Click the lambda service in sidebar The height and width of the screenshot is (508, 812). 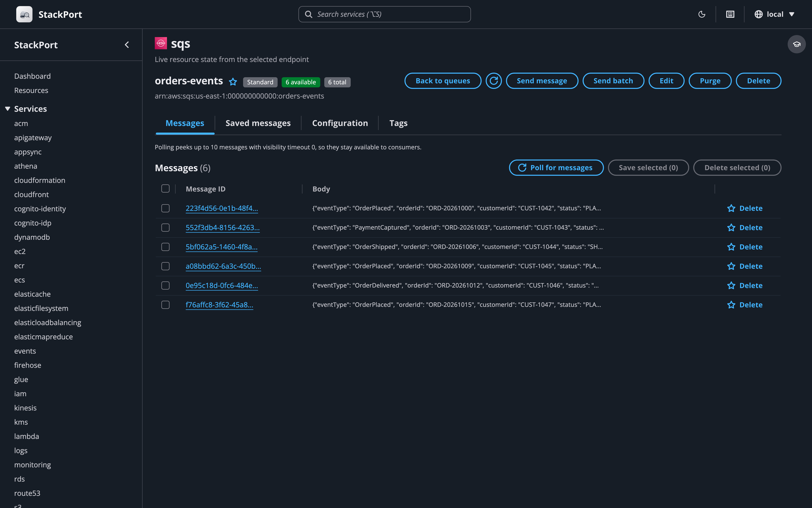pyautogui.click(x=27, y=436)
